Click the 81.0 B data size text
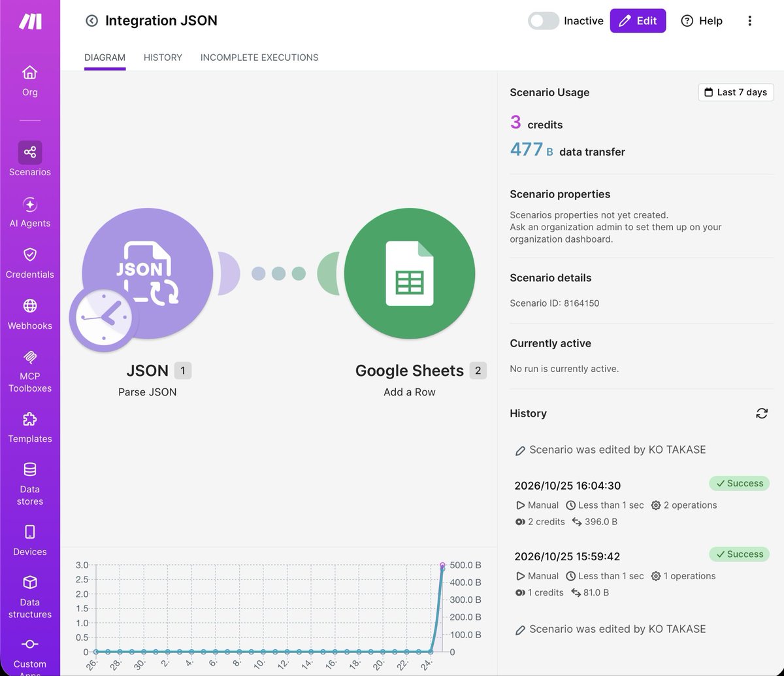784x676 pixels. click(597, 592)
